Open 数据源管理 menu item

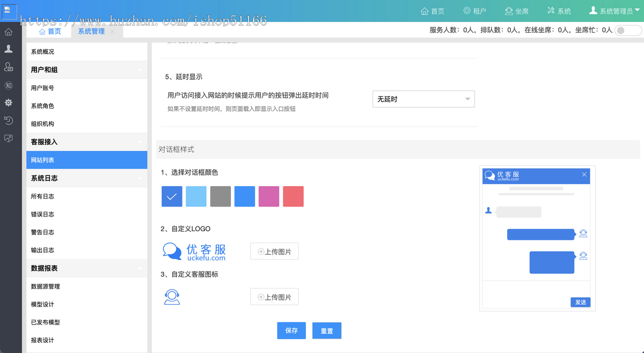pyautogui.click(x=86, y=286)
